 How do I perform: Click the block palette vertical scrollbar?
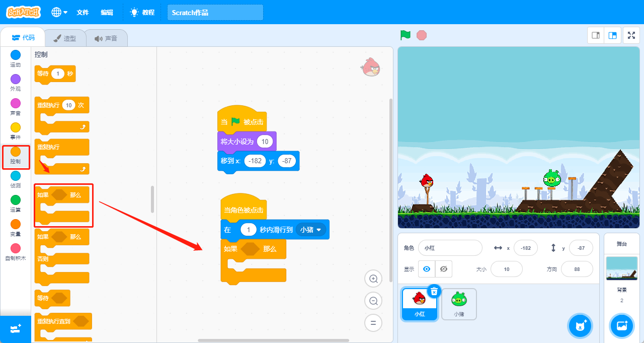(x=152, y=199)
